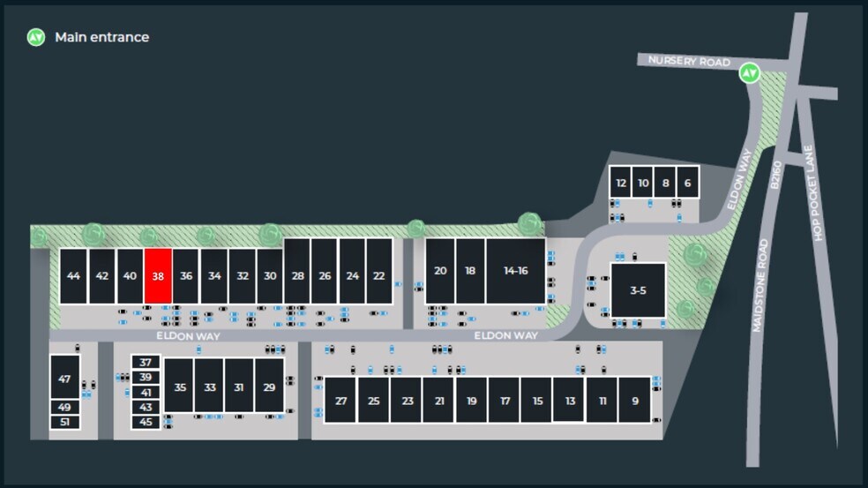The height and width of the screenshot is (488, 868).
Task: Click the Main entrance legend icon
Action: pos(35,37)
